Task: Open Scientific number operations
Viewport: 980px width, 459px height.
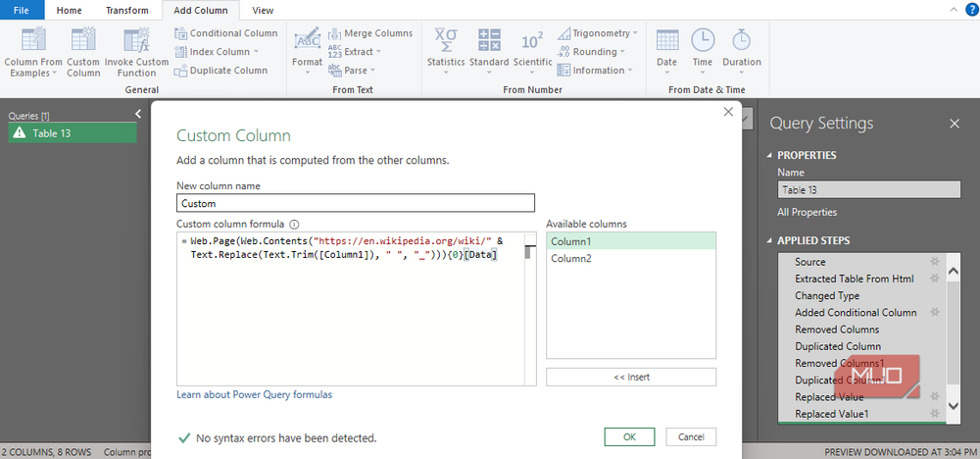Action: (x=532, y=52)
